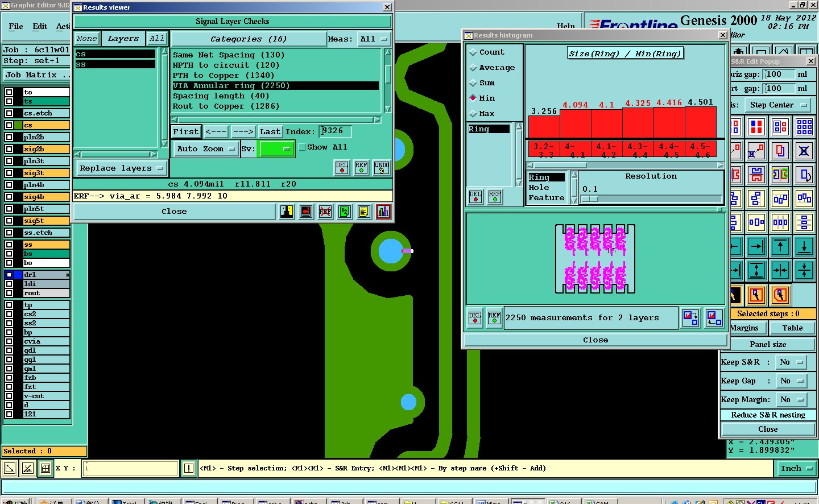Select the Average radio option
Screen dimensions: 819x504
[x=473, y=68]
